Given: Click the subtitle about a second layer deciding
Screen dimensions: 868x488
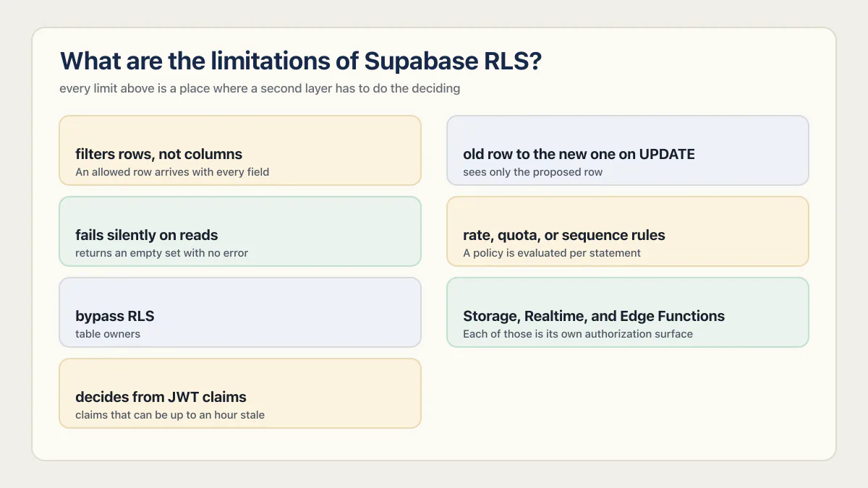Looking at the screenshot, I should [x=260, y=89].
